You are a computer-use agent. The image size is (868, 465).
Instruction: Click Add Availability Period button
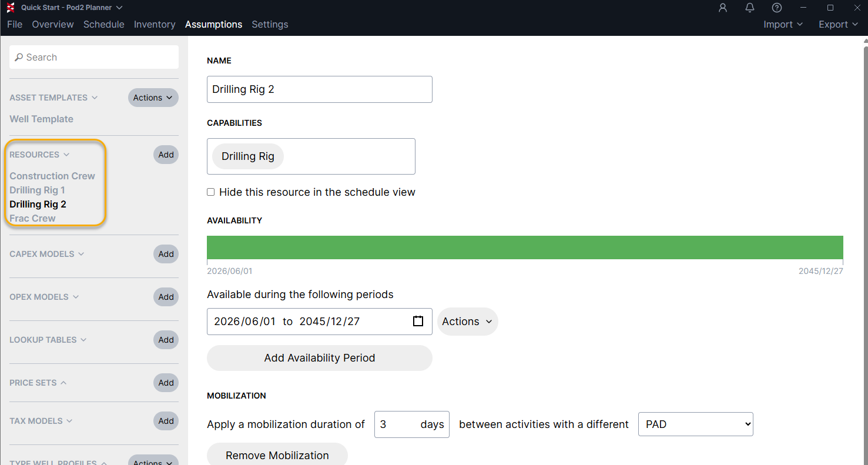click(320, 358)
